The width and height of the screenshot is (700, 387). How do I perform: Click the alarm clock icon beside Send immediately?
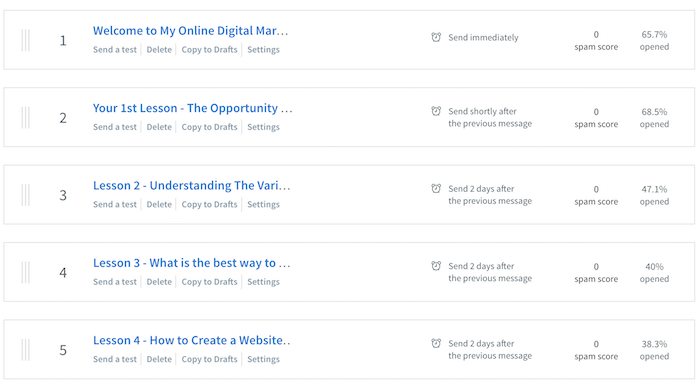click(436, 37)
